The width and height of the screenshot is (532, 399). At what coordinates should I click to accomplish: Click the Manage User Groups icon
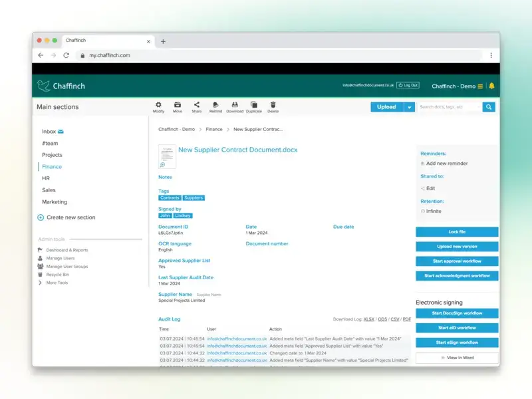point(41,267)
